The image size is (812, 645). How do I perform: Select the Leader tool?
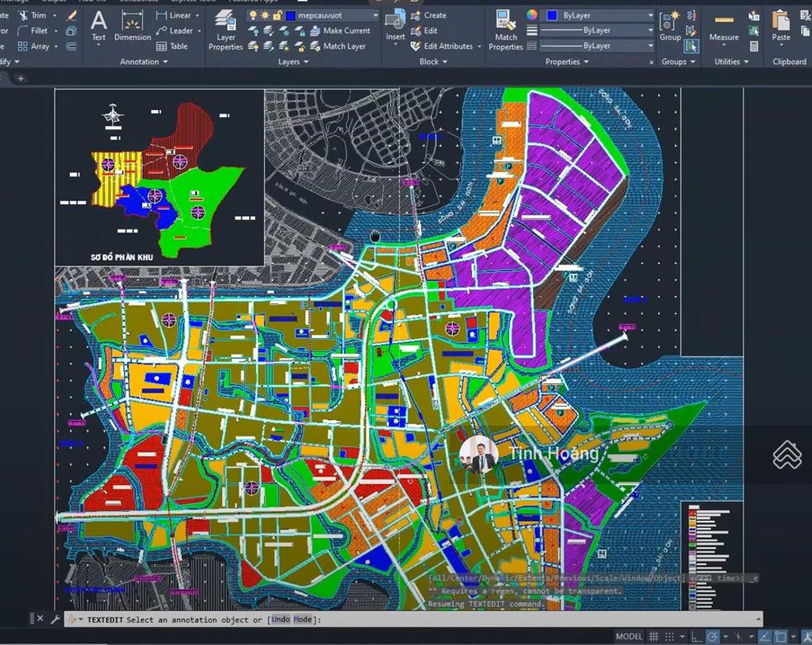pos(175,31)
